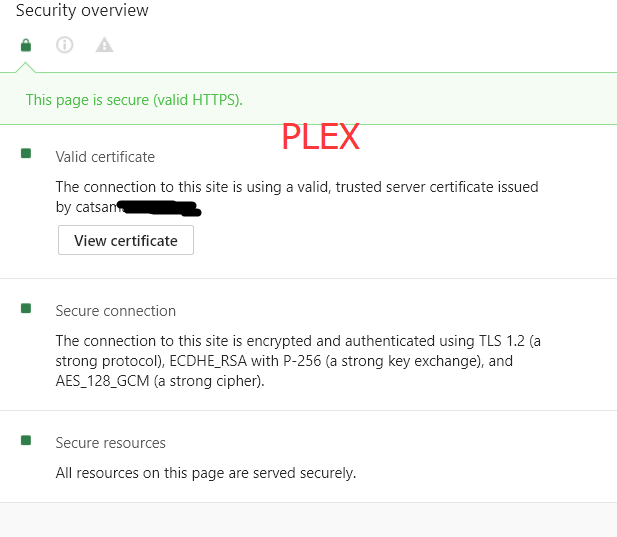Click the empty gray area at bottom
Screen dimensions: 617x537
[x=308, y=520]
